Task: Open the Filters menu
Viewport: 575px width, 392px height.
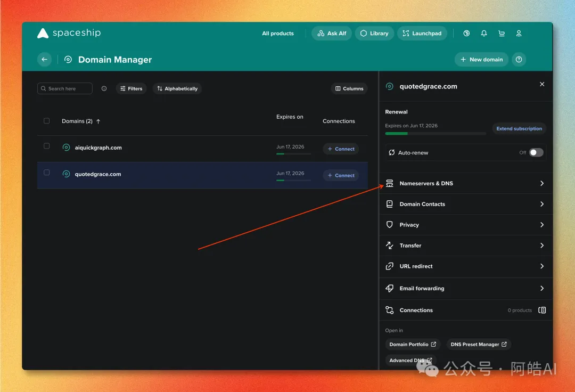Action: [x=132, y=88]
